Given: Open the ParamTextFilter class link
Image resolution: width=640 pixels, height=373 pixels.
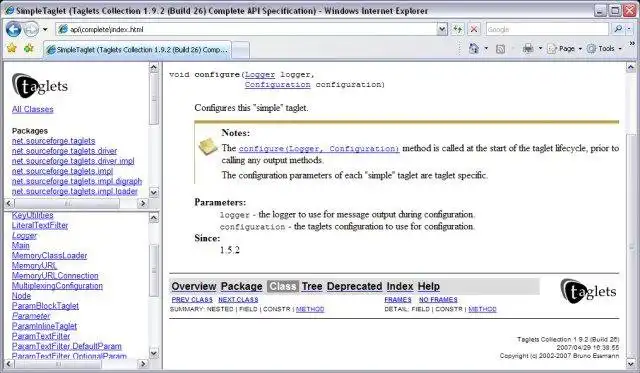Looking at the screenshot, I should 41,336.
